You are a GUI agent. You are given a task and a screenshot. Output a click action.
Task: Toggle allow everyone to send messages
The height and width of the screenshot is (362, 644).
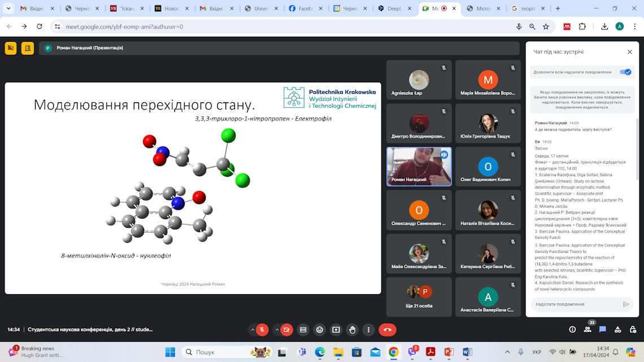(x=625, y=72)
